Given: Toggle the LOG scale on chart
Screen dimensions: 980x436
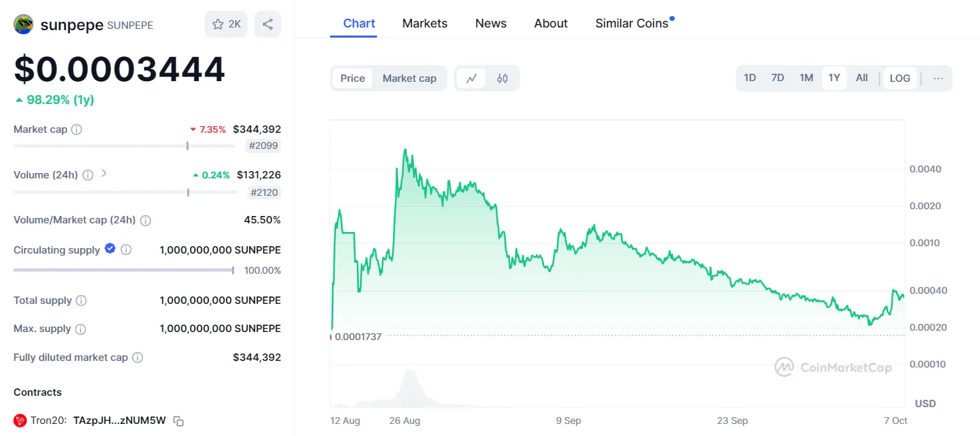Looking at the screenshot, I should pyautogui.click(x=900, y=78).
